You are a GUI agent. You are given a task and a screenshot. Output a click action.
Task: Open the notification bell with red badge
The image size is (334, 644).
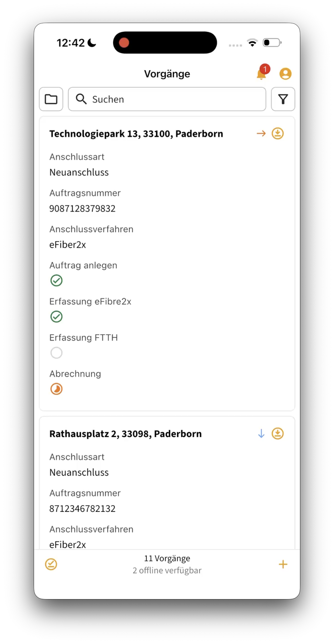pyautogui.click(x=262, y=73)
